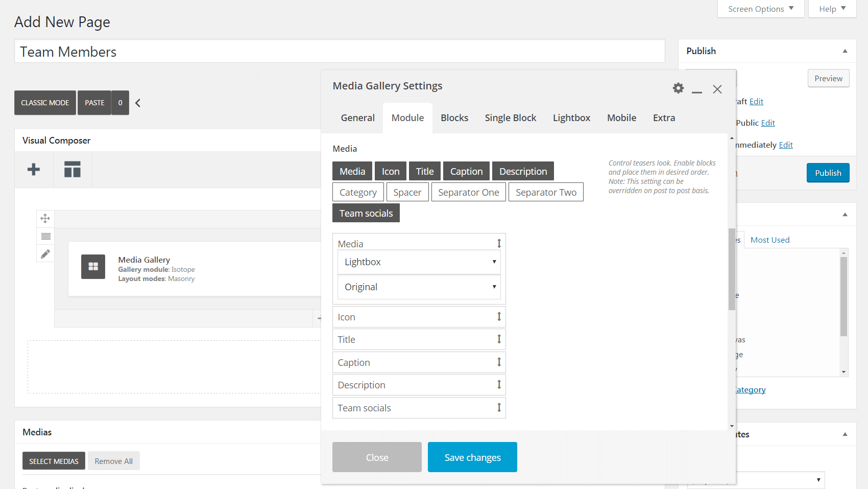Edit the draft status link
Image resolution: width=868 pixels, height=489 pixels.
click(x=756, y=101)
